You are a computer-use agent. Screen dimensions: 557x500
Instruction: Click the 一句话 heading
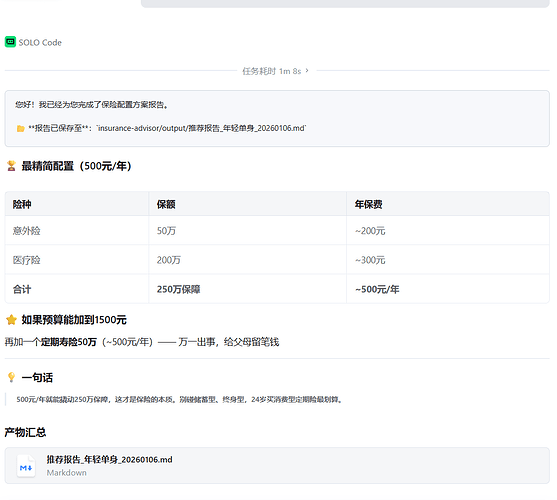coord(37,377)
